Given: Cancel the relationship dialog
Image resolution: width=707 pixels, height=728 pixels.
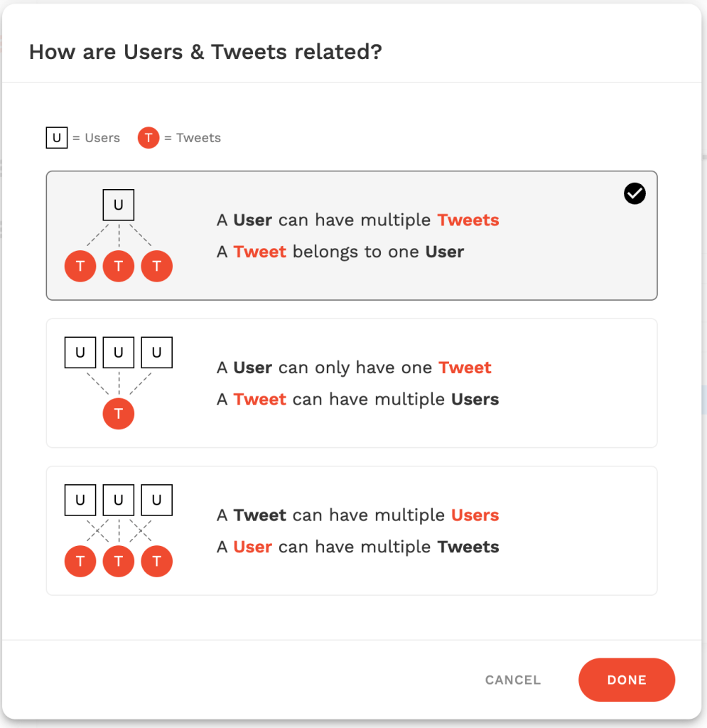Looking at the screenshot, I should pos(513,680).
